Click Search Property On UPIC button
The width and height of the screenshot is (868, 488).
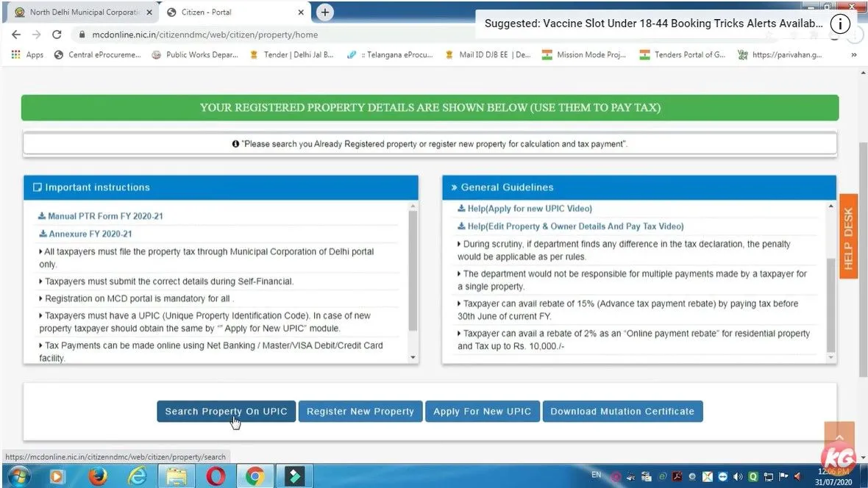(x=226, y=412)
